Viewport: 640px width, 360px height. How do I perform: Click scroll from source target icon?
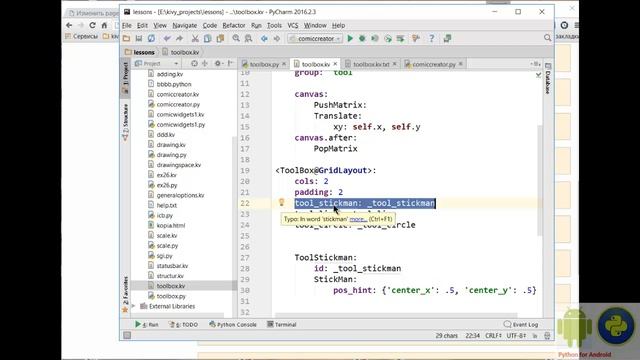pyautogui.click(x=194, y=63)
